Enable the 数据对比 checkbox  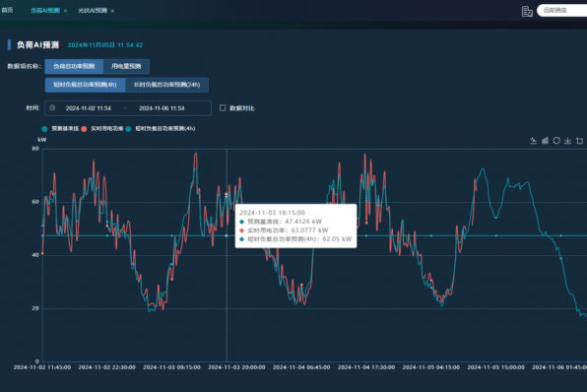pyautogui.click(x=223, y=107)
